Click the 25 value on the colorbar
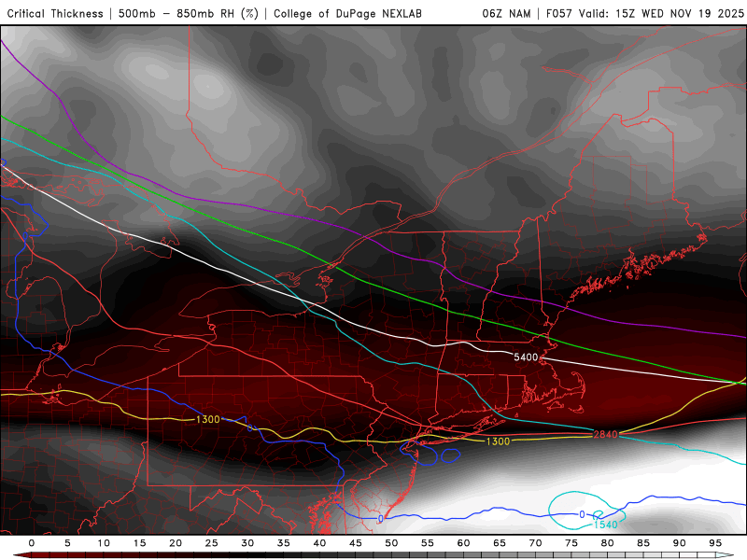 click(x=212, y=543)
